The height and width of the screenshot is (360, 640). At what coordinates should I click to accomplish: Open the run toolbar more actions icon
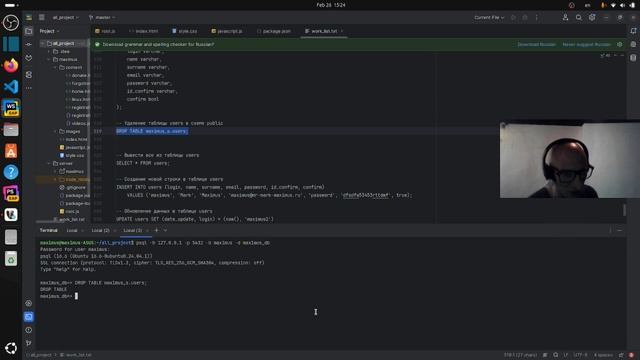point(536,18)
